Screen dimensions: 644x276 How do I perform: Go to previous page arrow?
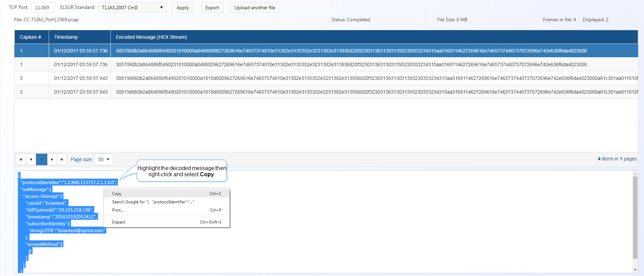pyautogui.click(x=31, y=159)
